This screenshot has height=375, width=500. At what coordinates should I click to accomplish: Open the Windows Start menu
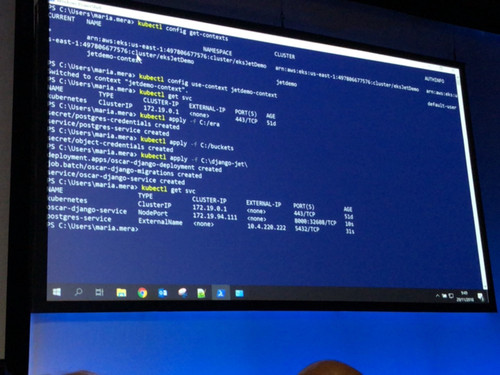coord(57,292)
